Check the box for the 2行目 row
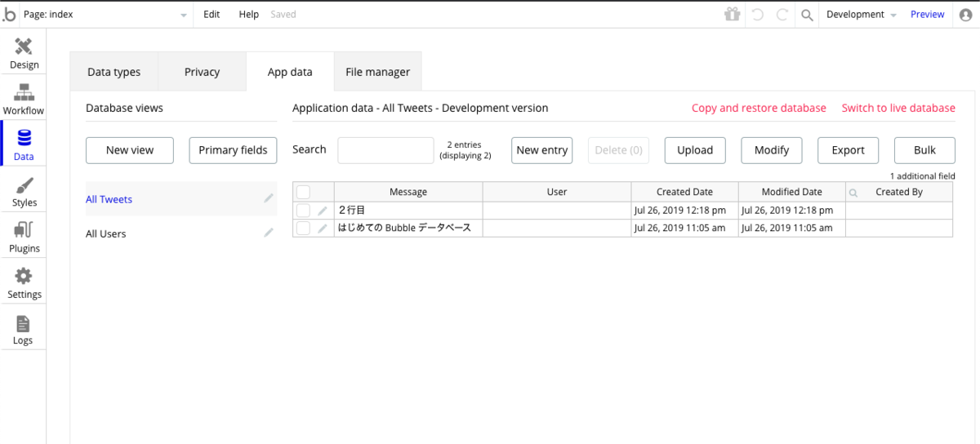The height and width of the screenshot is (444, 980). coord(303,211)
